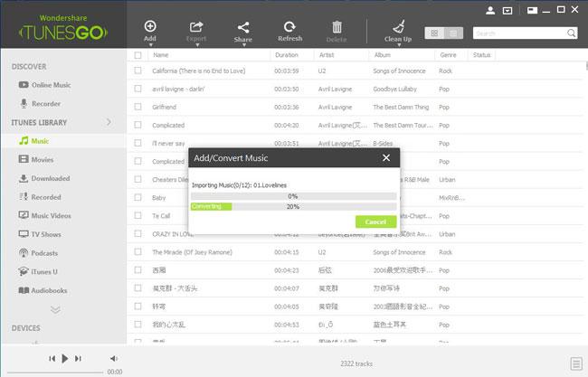Check the I'll never say track checkbox
The height and width of the screenshot is (377, 588).
point(138,143)
